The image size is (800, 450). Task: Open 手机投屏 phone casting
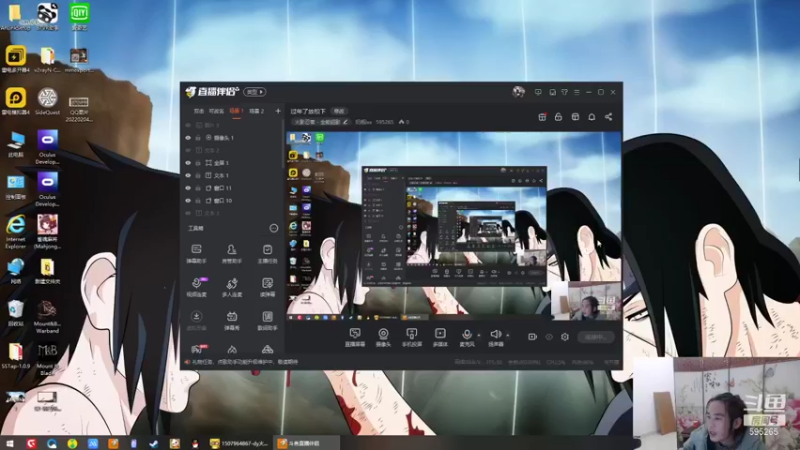pyautogui.click(x=411, y=338)
